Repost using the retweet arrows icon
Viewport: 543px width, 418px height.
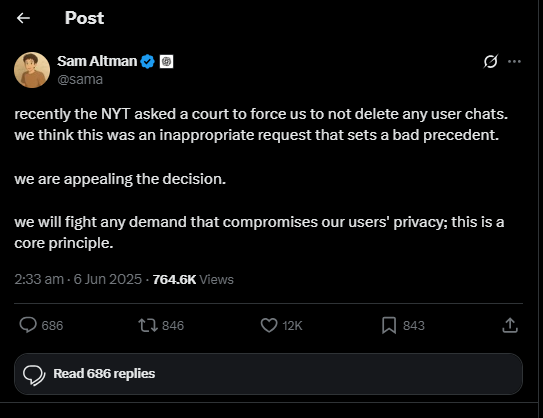click(x=148, y=326)
